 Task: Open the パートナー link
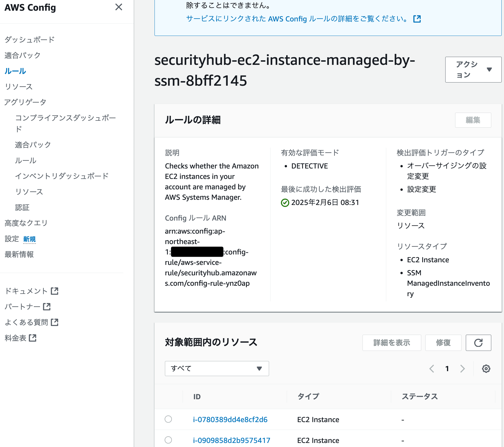tap(23, 307)
